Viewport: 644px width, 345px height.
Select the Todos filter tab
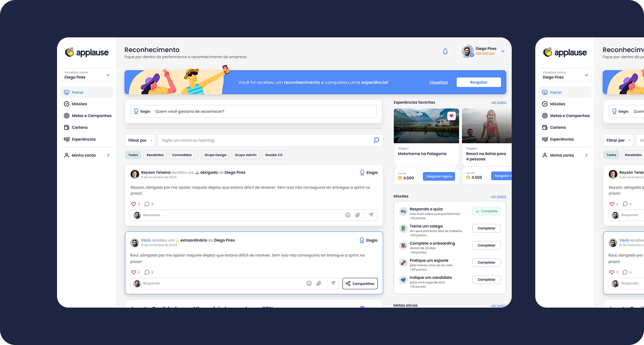133,155
